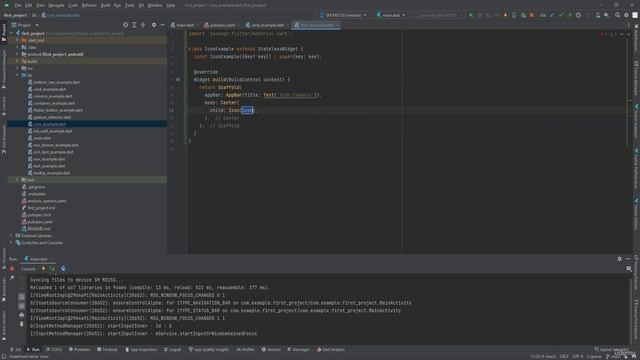The width and height of the screenshot is (640, 360).
Task: Expand External Libraries node
Action: point(11,236)
